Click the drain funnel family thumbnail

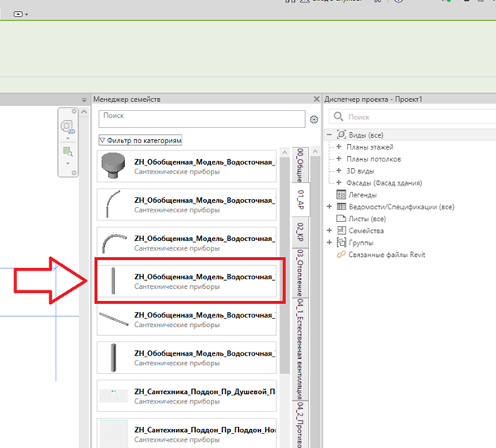[113, 166]
